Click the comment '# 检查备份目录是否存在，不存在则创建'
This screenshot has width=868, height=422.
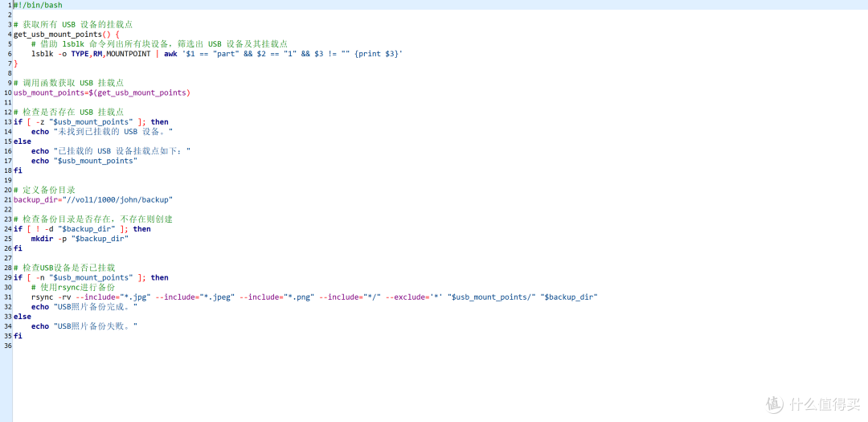93,219
